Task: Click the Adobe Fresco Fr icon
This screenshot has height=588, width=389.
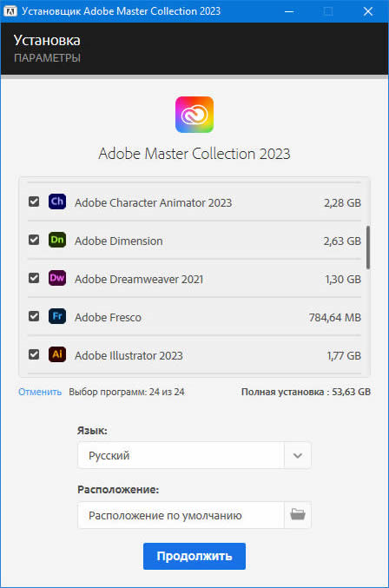Action: click(x=57, y=316)
